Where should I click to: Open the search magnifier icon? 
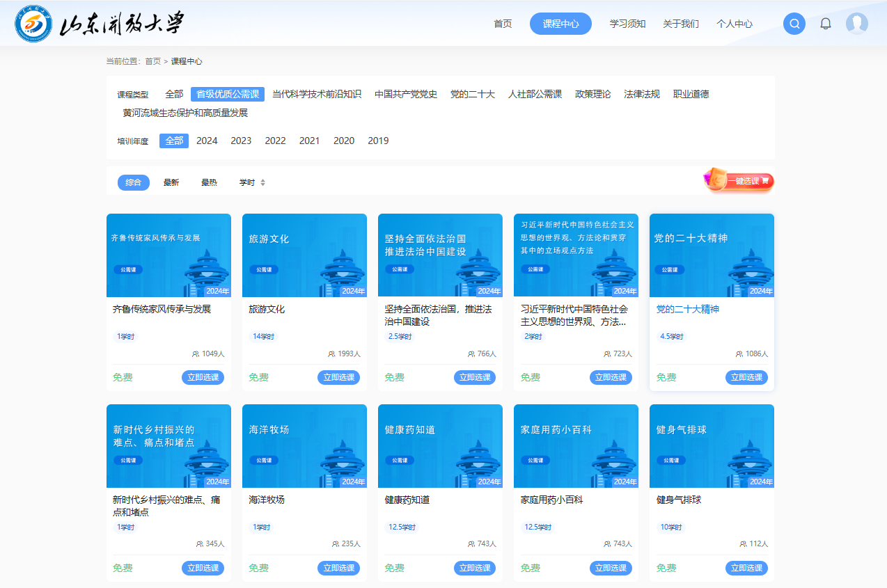(794, 24)
